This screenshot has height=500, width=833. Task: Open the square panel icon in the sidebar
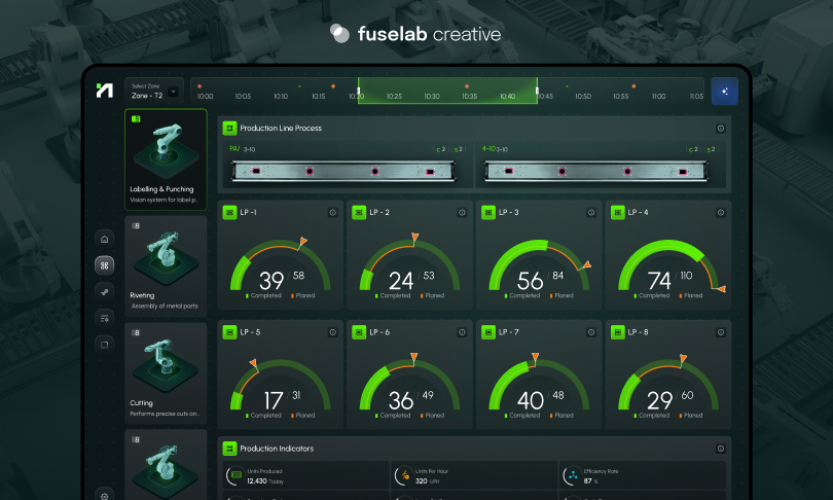(104, 345)
